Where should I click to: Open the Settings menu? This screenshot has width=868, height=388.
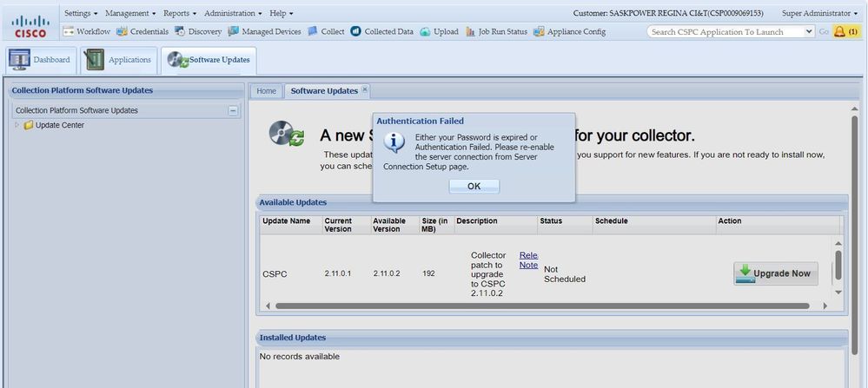[x=81, y=13]
